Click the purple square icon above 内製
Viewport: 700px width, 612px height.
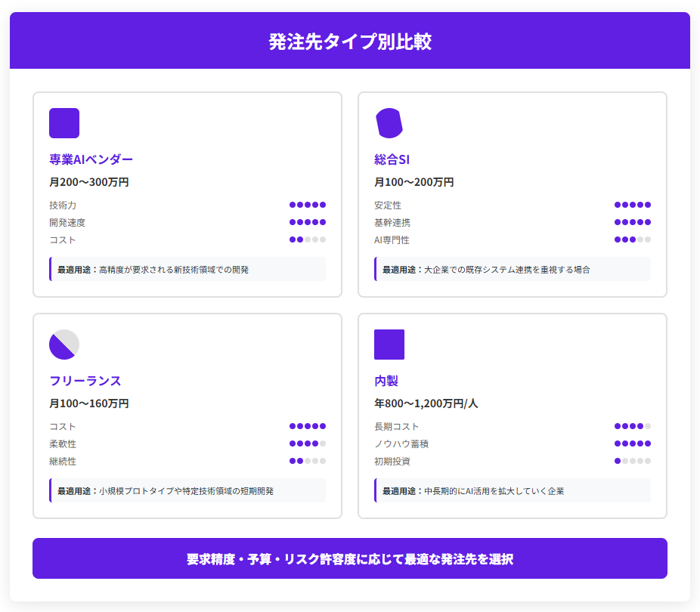389,345
